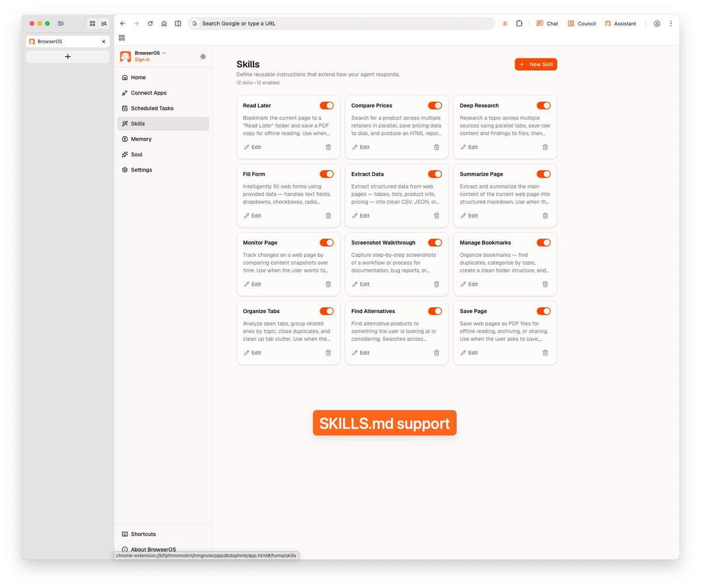Create a new skill

pos(535,64)
